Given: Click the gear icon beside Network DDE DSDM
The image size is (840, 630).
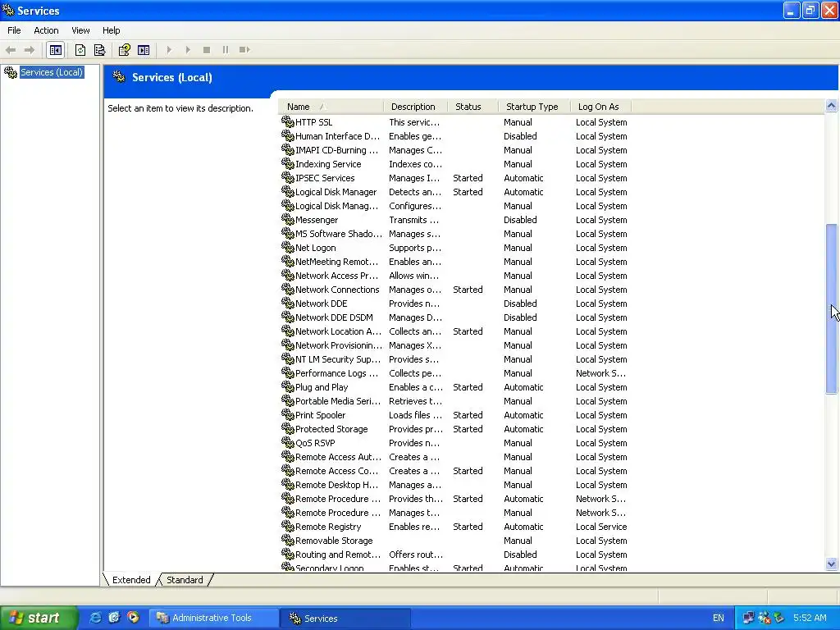Looking at the screenshot, I should (x=288, y=317).
